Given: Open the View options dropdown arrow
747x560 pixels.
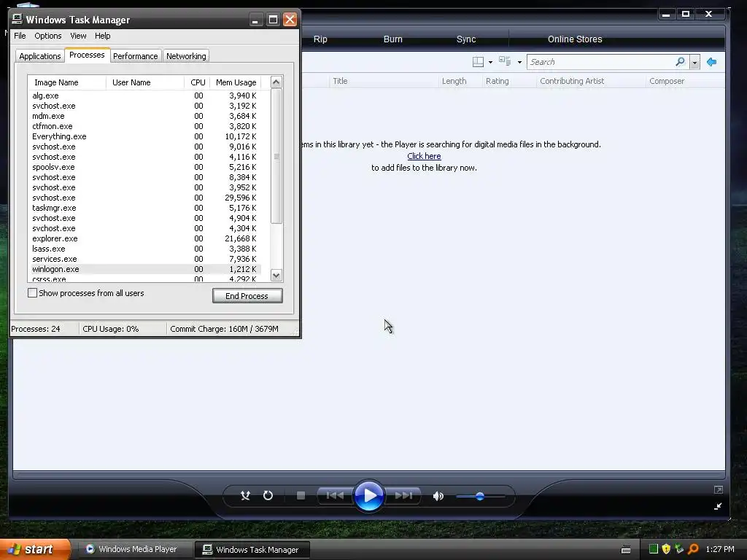Looking at the screenshot, I should [x=519, y=63].
